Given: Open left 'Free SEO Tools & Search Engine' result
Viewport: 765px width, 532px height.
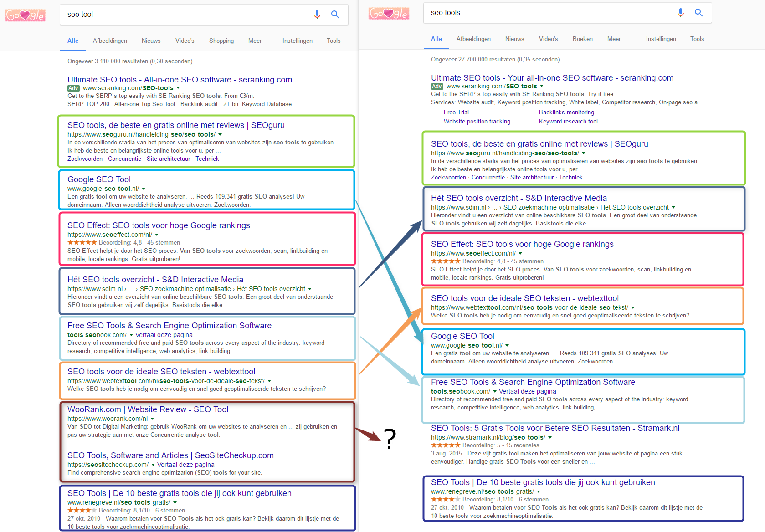Looking at the screenshot, I should click(x=169, y=326).
